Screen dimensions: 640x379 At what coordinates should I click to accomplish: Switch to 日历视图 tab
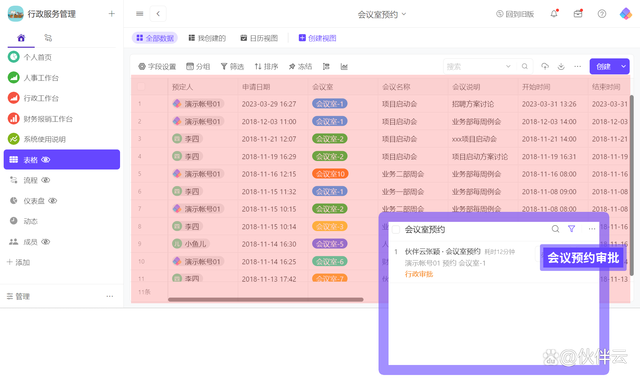point(259,38)
